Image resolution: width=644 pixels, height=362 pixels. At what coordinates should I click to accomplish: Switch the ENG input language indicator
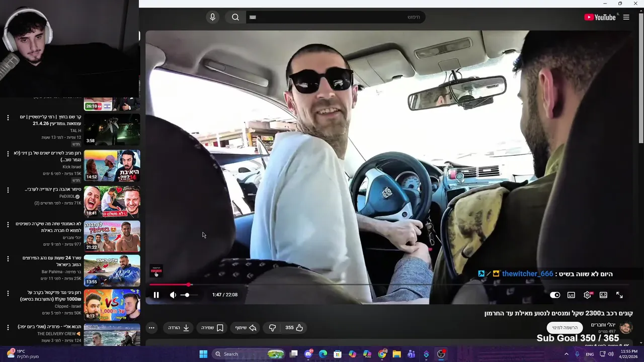click(590, 354)
